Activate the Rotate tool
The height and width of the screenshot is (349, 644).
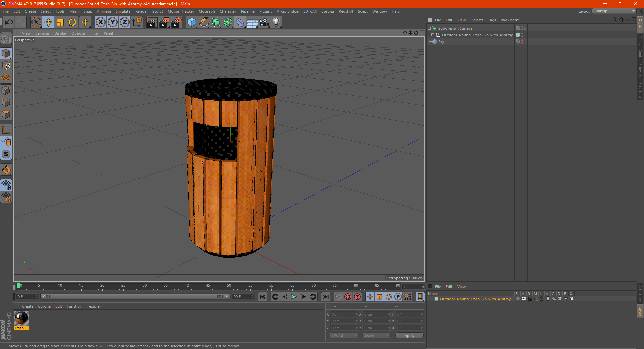click(72, 22)
